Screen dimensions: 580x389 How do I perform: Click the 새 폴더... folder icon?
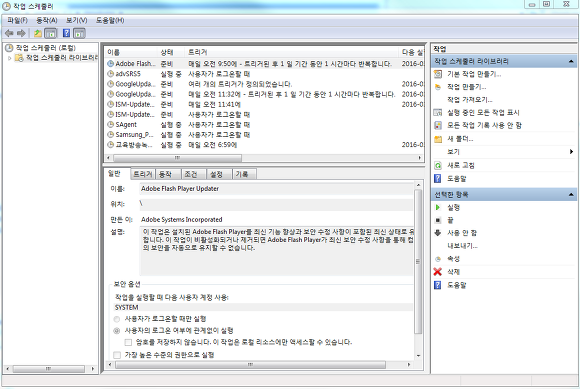click(438, 139)
